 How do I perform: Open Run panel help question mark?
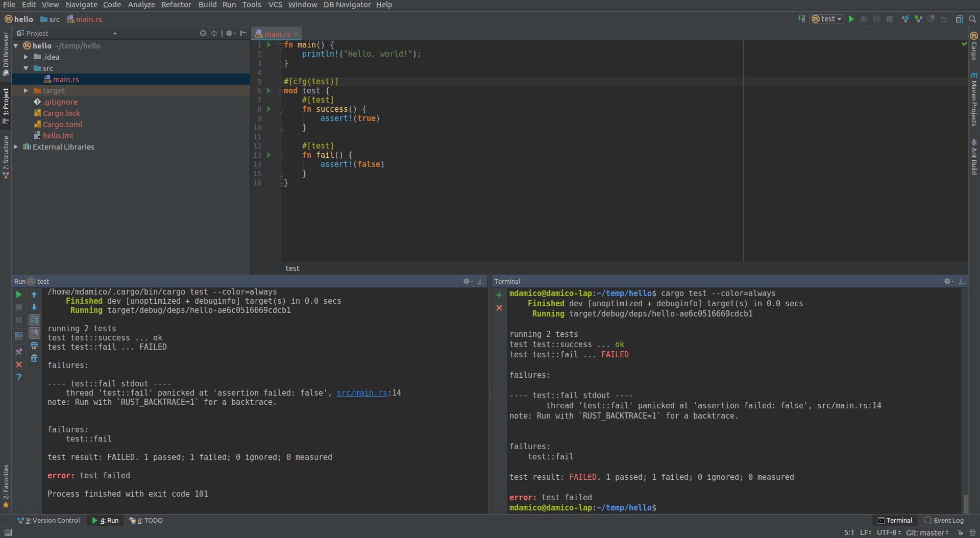point(19,377)
